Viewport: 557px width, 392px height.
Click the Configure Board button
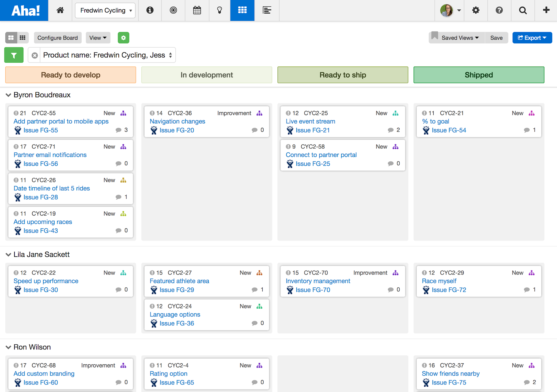pyautogui.click(x=58, y=38)
